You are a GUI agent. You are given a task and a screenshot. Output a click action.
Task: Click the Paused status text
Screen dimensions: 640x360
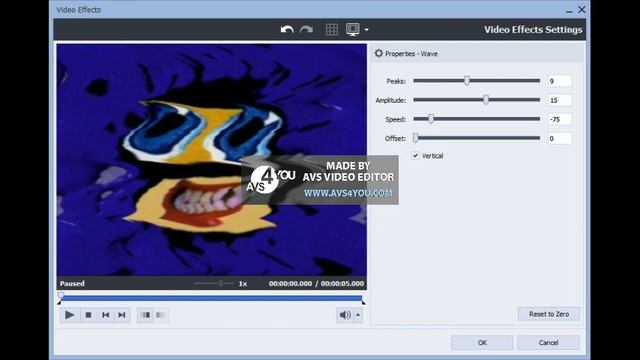point(72,283)
